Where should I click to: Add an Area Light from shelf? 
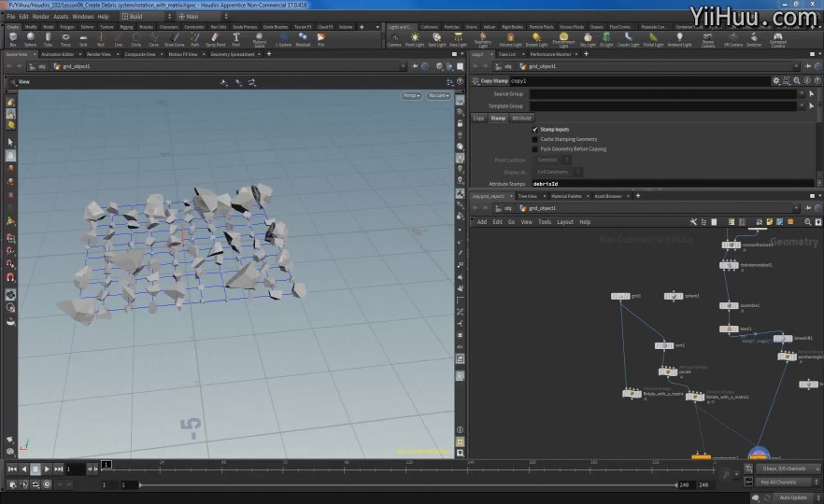[458, 39]
